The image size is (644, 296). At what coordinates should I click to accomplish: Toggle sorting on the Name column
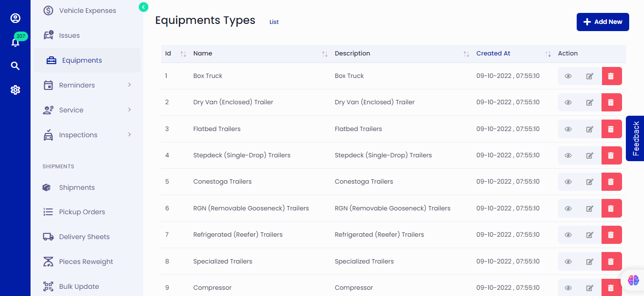coord(325,54)
